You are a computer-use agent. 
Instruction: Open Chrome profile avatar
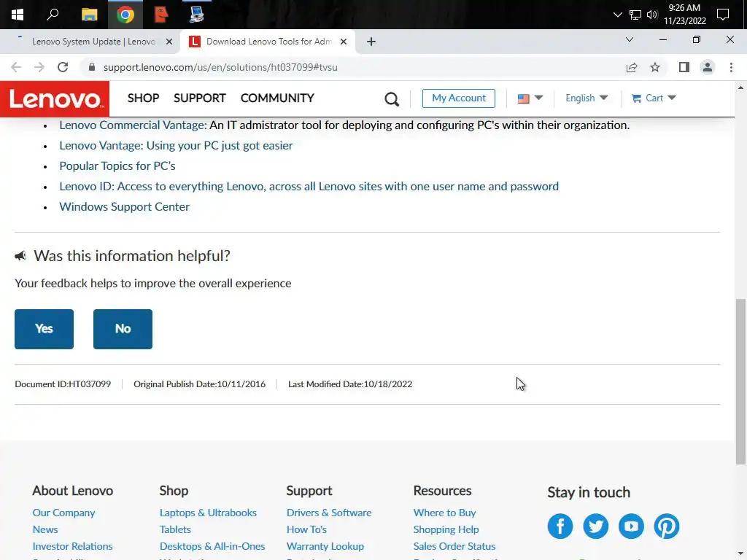[708, 67]
